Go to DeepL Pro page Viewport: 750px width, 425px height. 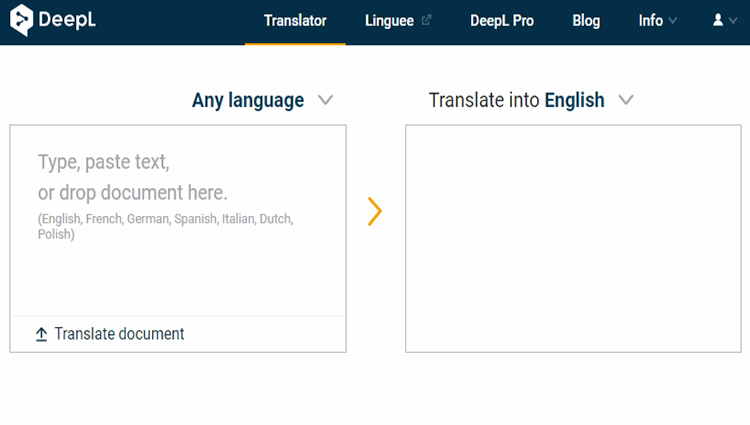502,21
